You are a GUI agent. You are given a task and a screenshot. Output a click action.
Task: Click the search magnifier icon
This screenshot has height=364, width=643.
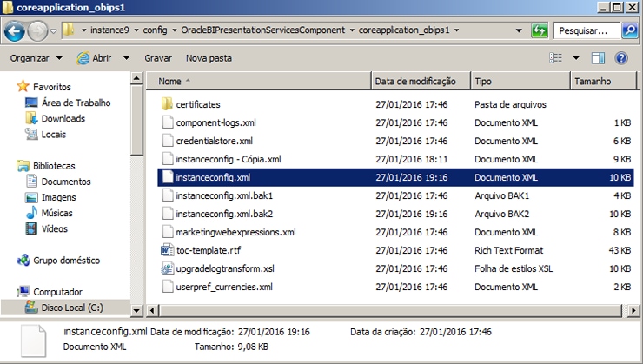coord(629,30)
